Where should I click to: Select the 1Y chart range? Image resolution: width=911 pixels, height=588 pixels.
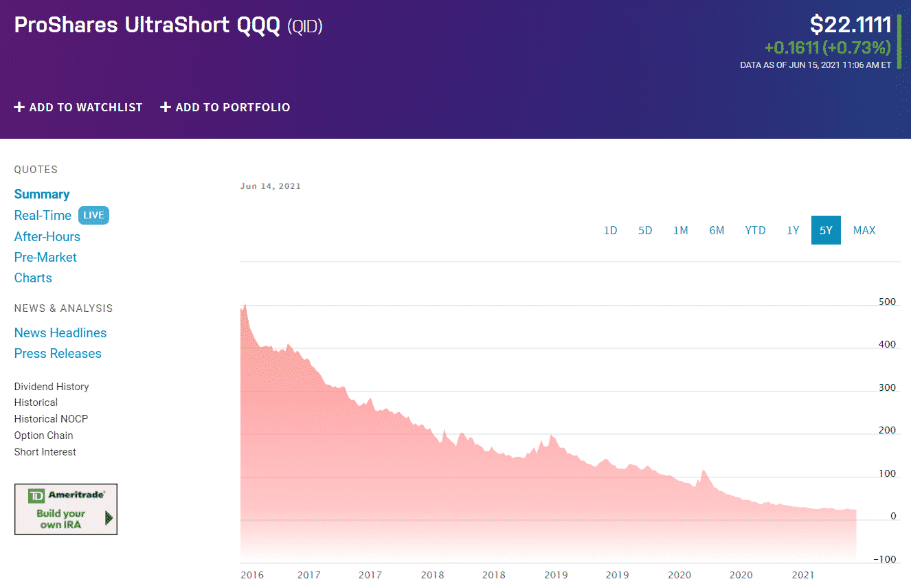[793, 230]
